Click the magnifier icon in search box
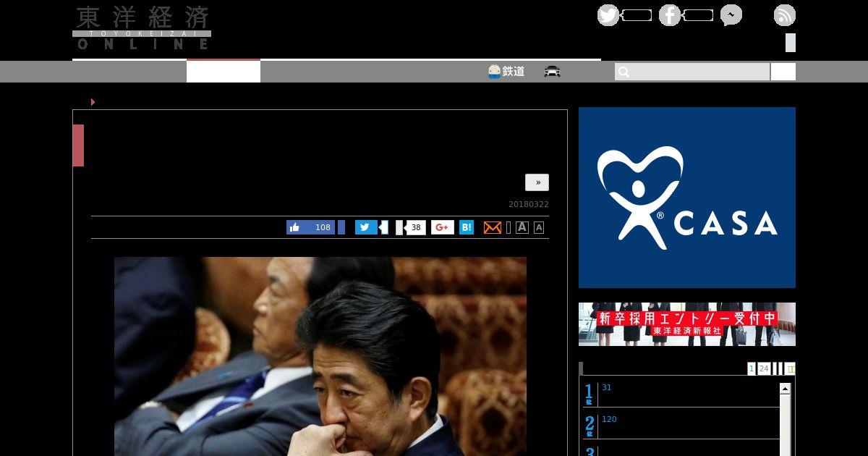 click(x=624, y=72)
